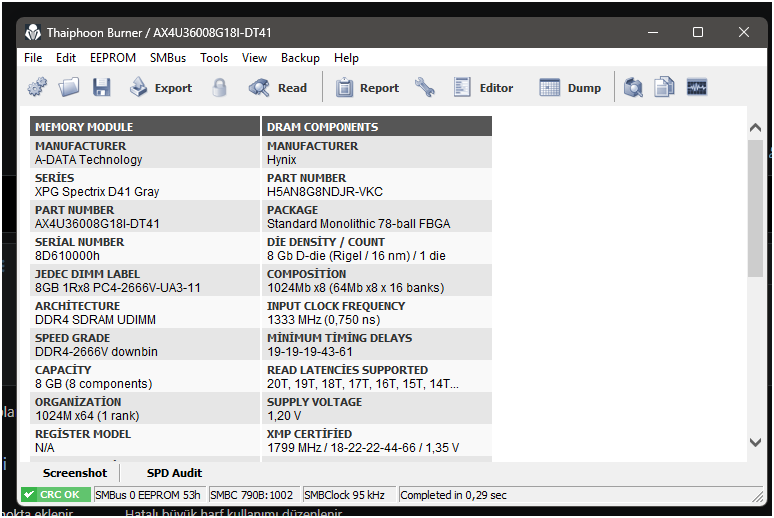The width and height of the screenshot is (774, 518).
Task: Select DRAM part number H5AN8G8NDJR-VKC
Action: (x=325, y=192)
